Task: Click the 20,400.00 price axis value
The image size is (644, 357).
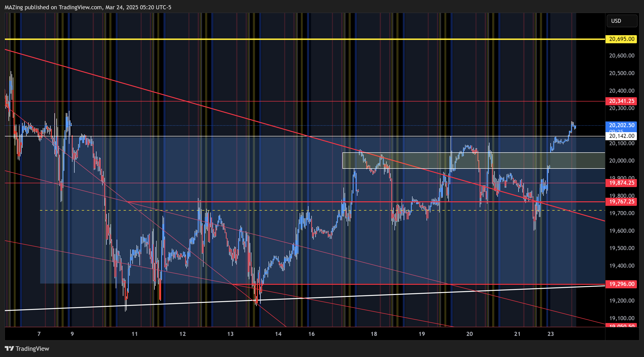Action: (x=622, y=91)
